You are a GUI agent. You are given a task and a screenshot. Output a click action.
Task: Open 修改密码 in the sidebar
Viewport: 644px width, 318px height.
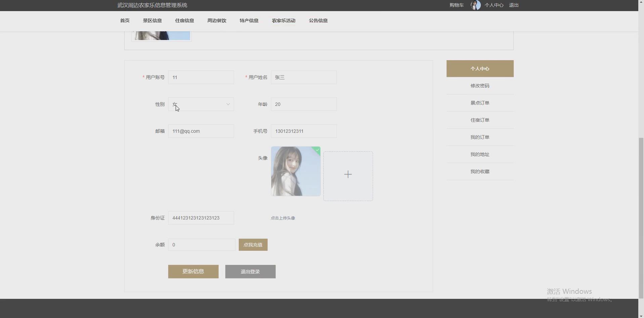click(x=480, y=86)
